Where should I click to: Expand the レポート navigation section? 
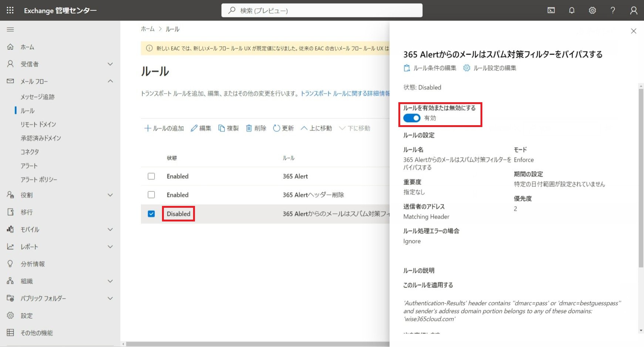pyautogui.click(x=110, y=247)
